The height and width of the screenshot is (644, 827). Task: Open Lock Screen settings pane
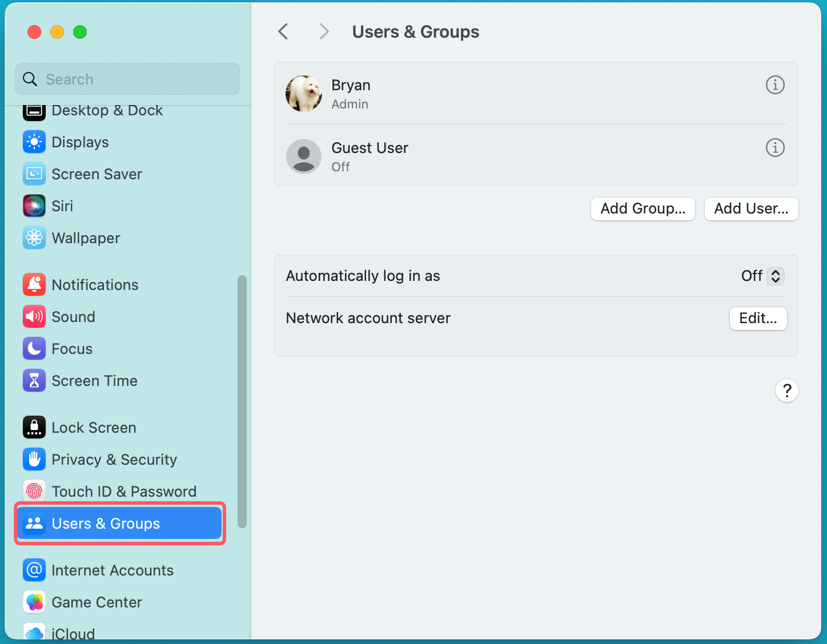click(94, 428)
